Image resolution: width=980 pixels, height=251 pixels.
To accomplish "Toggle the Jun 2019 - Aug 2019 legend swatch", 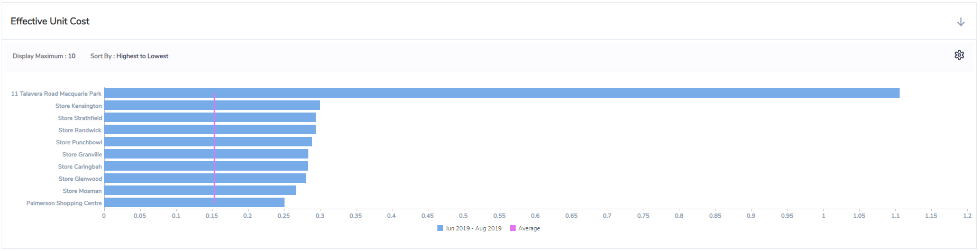I will pos(440,228).
